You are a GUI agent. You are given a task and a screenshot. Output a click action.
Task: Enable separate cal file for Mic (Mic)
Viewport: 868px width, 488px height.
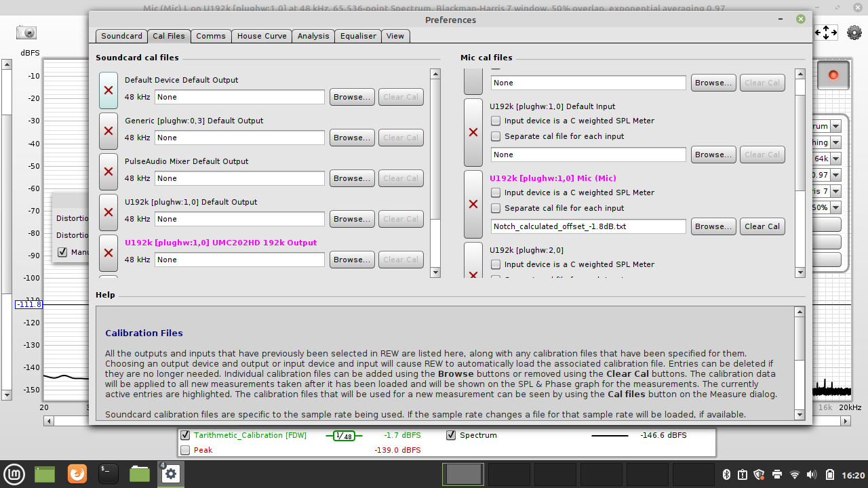click(496, 208)
